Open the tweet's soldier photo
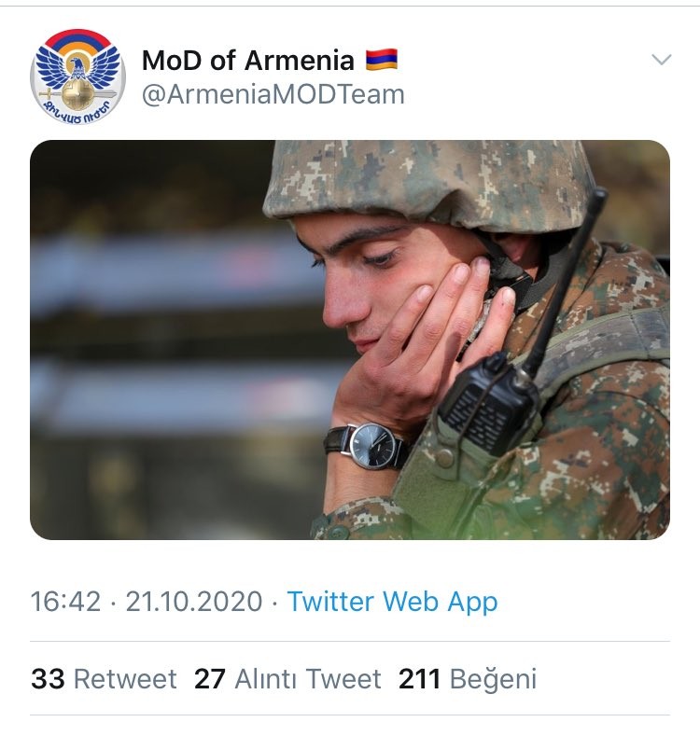 click(350, 340)
